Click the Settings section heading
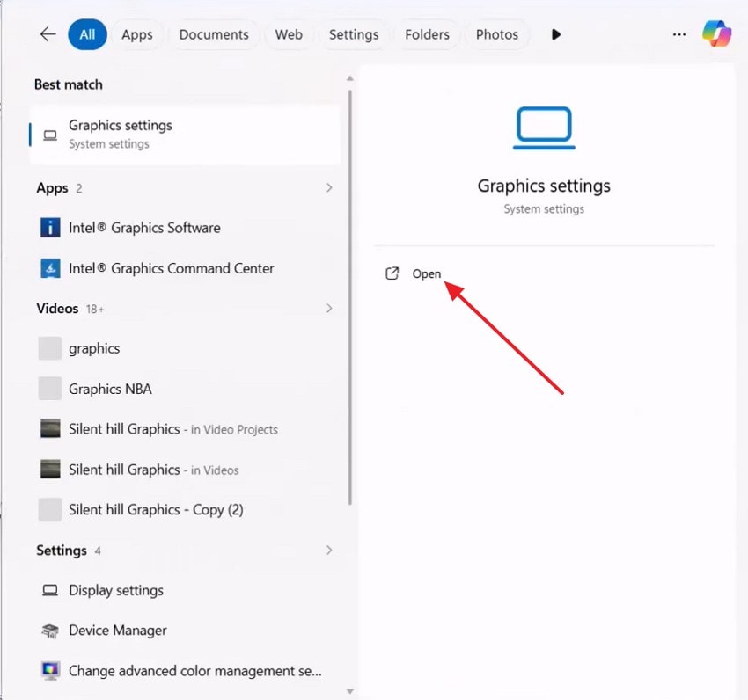The width and height of the screenshot is (748, 700). click(62, 551)
